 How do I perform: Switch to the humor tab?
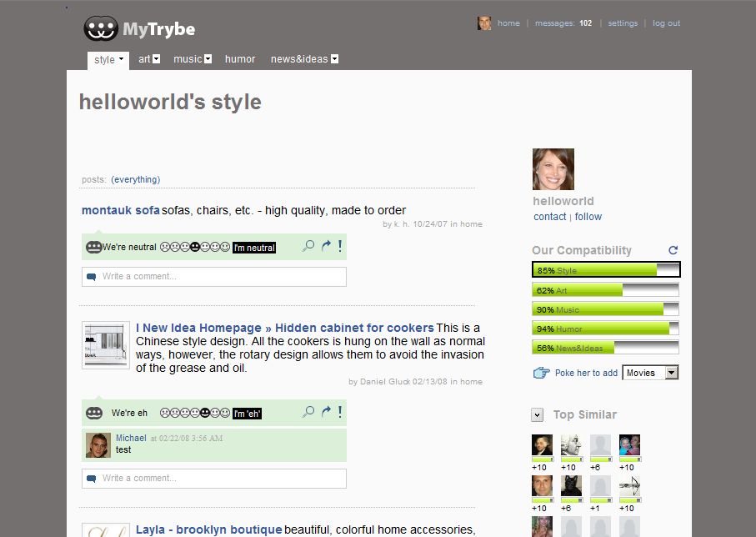tap(239, 59)
